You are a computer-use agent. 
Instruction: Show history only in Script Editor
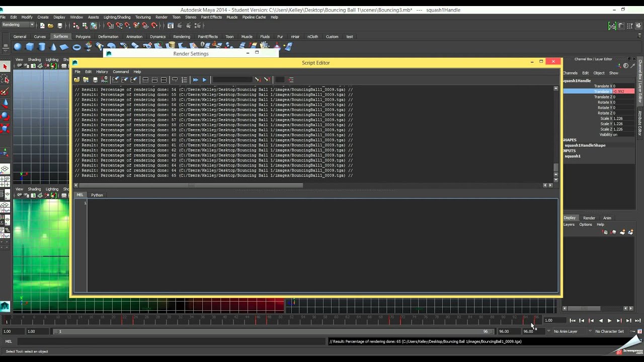145,80
